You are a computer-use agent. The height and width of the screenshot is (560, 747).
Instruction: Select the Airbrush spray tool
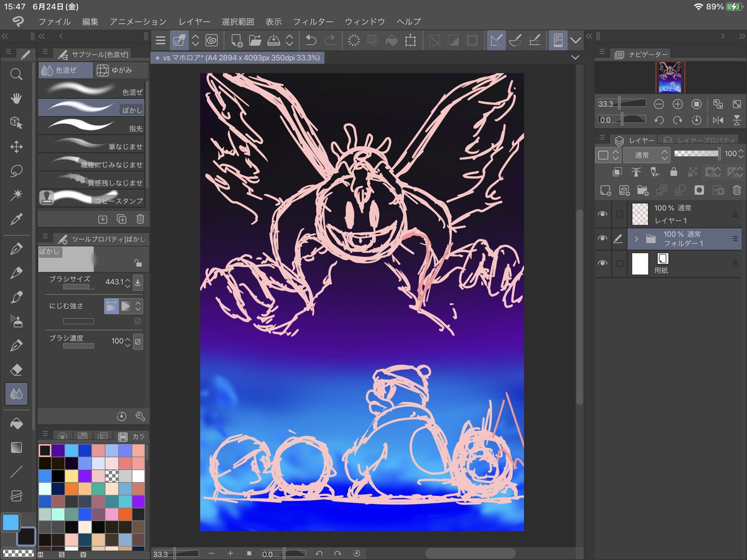16,321
